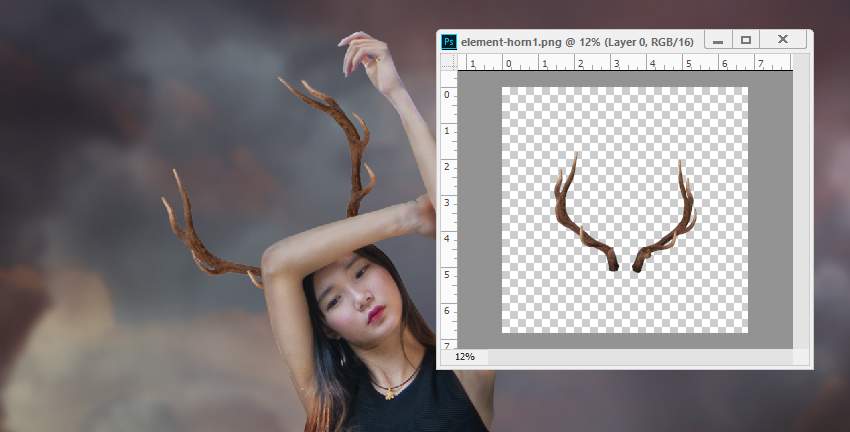
Task: Click the right antler on transparent canvas
Action: click(665, 217)
